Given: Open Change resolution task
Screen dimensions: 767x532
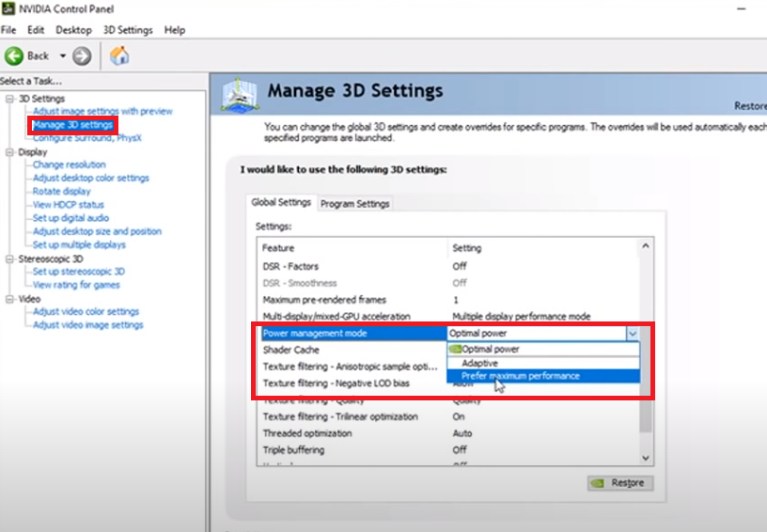Looking at the screenshot, I should coord(69,164).
